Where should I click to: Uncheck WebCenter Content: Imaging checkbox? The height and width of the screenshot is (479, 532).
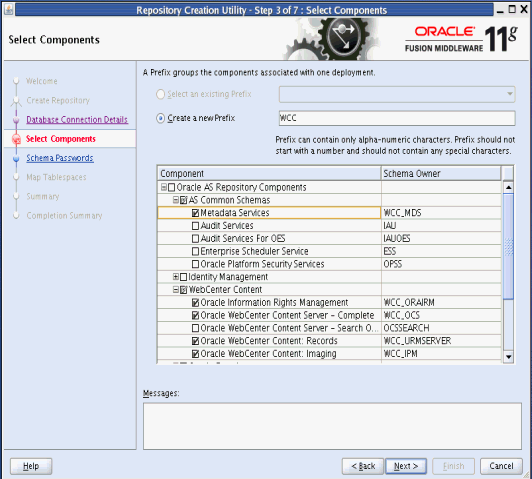pos(195,354)
